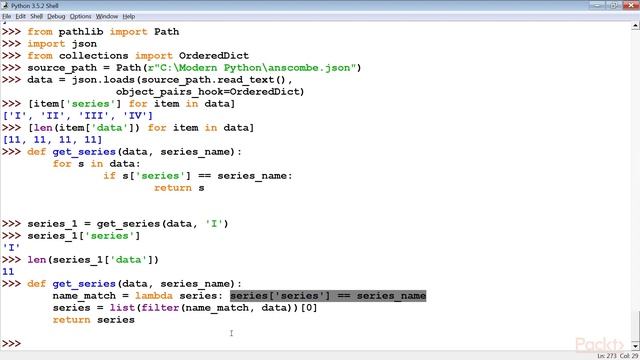Click the output ['I', 'II', 'III', 'IV']
Image resolution: width=640 pixels, height=360 pixels.
pos(78,116)
